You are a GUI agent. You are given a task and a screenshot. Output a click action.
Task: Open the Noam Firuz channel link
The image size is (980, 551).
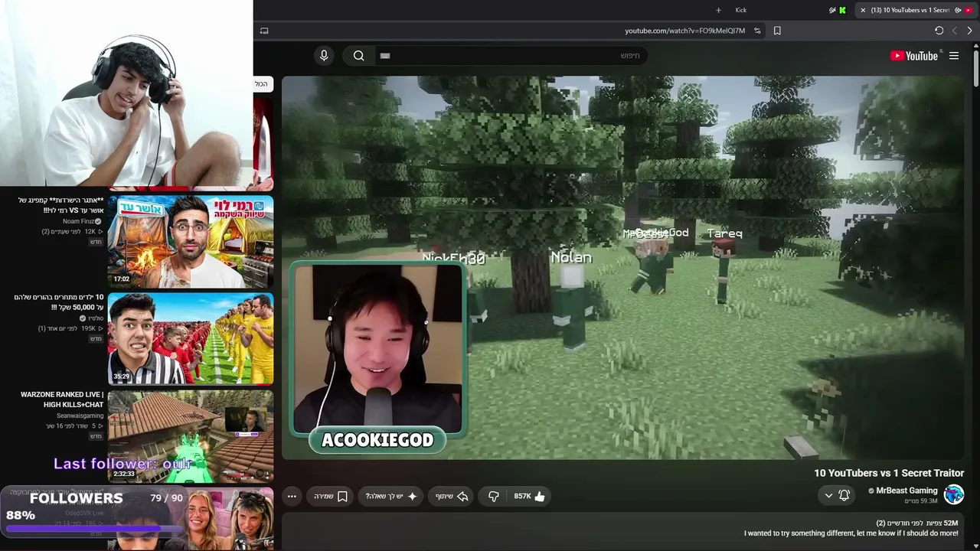coord(82,221)
